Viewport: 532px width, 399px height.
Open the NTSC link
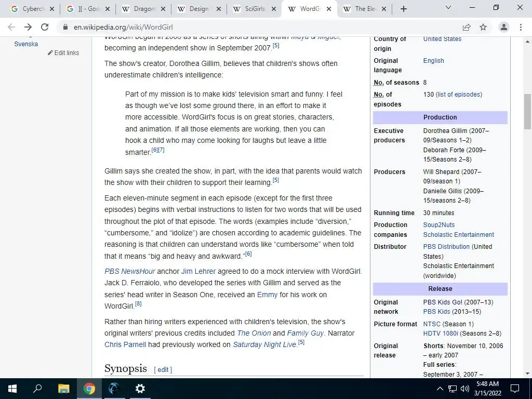(432, 324)
